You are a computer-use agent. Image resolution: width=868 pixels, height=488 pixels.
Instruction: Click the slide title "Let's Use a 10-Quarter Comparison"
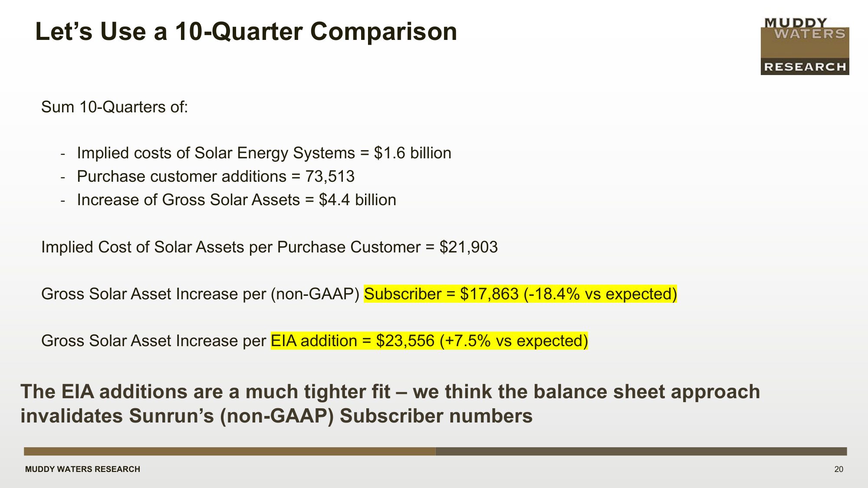[246, 32]
